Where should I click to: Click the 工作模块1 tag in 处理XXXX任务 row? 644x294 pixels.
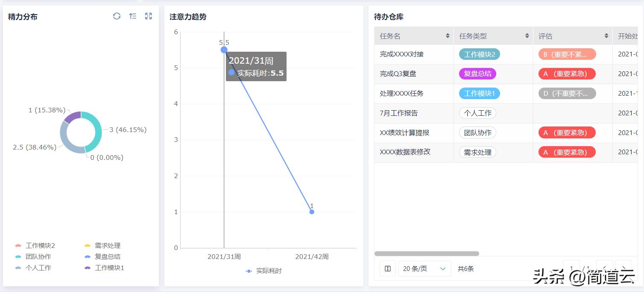point(479,94)
